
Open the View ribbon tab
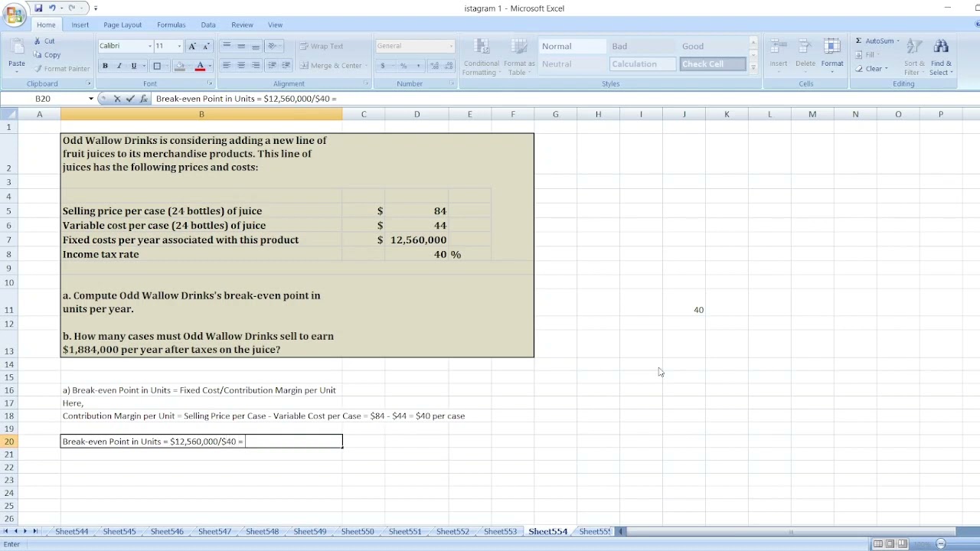click(275, 24)
